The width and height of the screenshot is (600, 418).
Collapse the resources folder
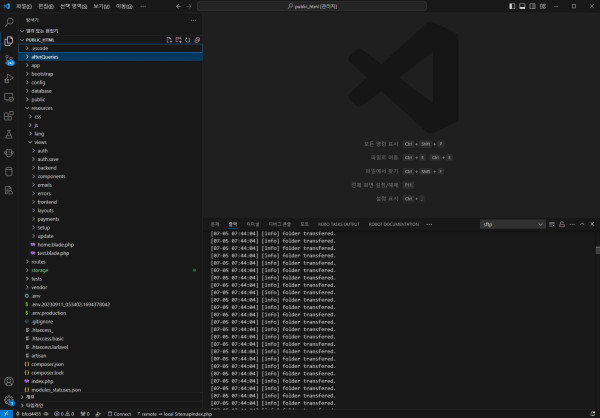tap(111, 108)
